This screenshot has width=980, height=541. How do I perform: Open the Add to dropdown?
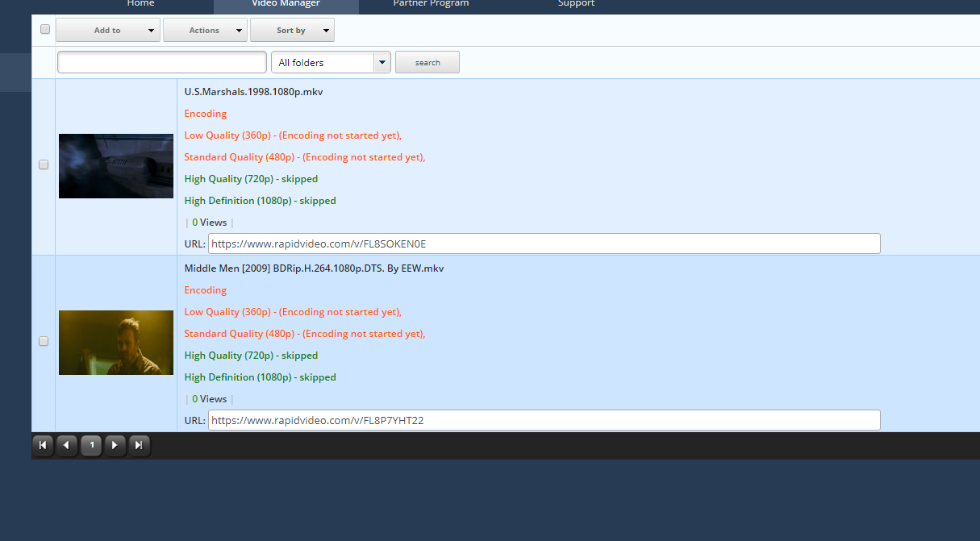[x=107, y=31]
